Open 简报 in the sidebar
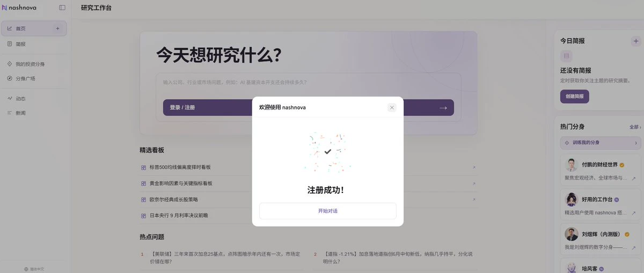644x273 pixels. [34, 44]
